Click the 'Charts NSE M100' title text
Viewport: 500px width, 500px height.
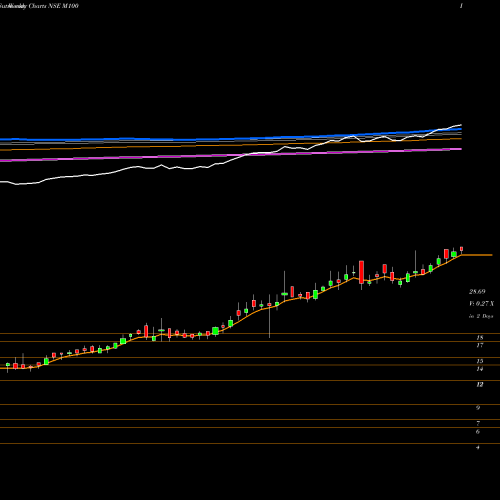(x=54, y=6)
